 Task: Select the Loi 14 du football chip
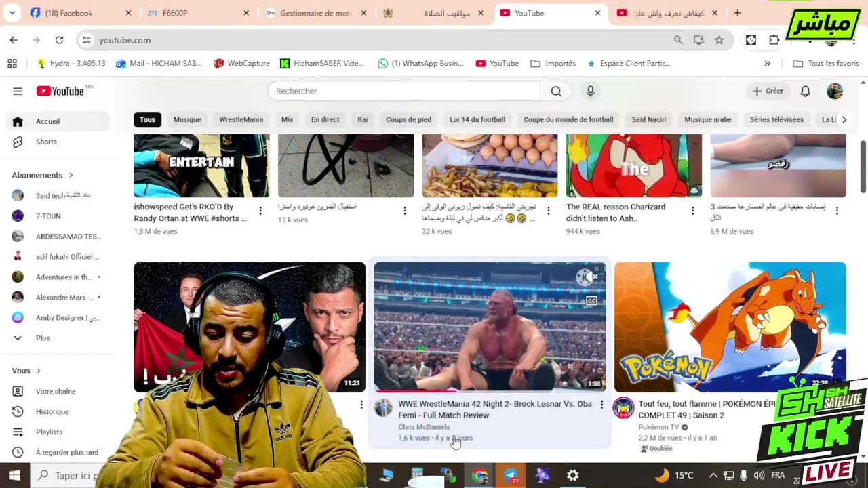477,119
